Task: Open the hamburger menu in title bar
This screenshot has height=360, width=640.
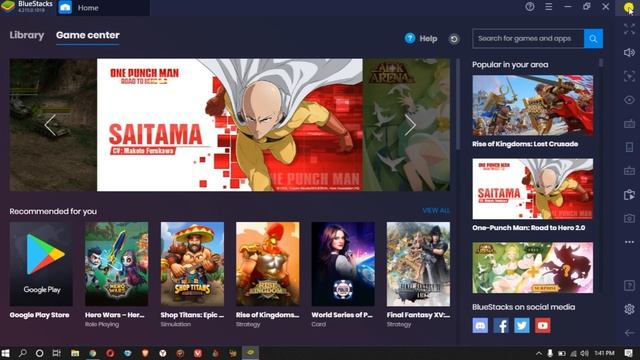Action: tap(549, 7)
